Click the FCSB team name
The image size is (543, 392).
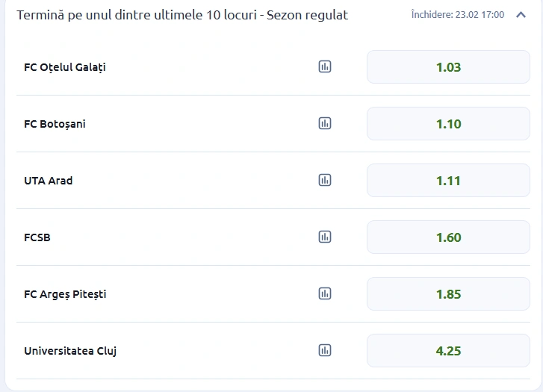(37, 237)
